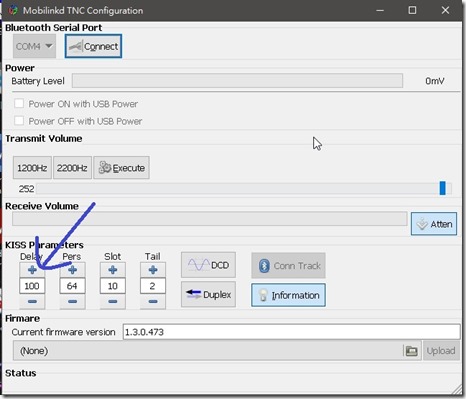The image size is (466, 399).
Task: Click the Connect button
Action: pyautogui.click(x=93, y=46)
